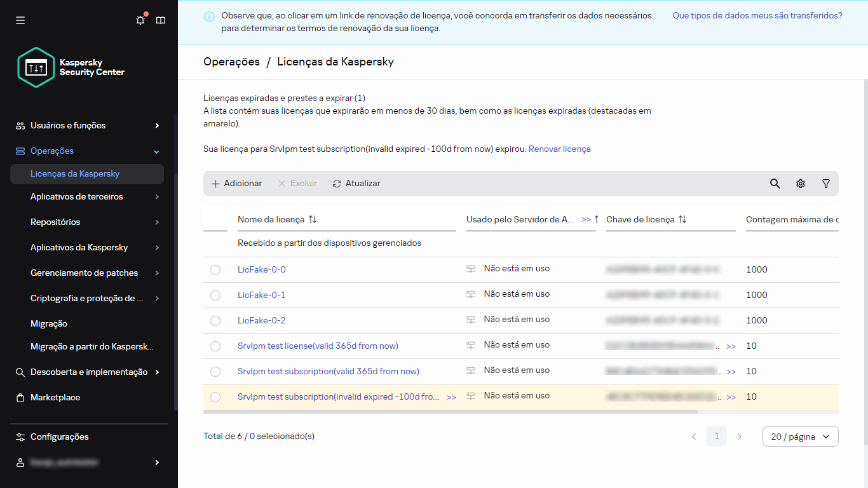Select radio for test subscription valid 365d
Viewport: 868px width, 488px height.
pos(215,372)
